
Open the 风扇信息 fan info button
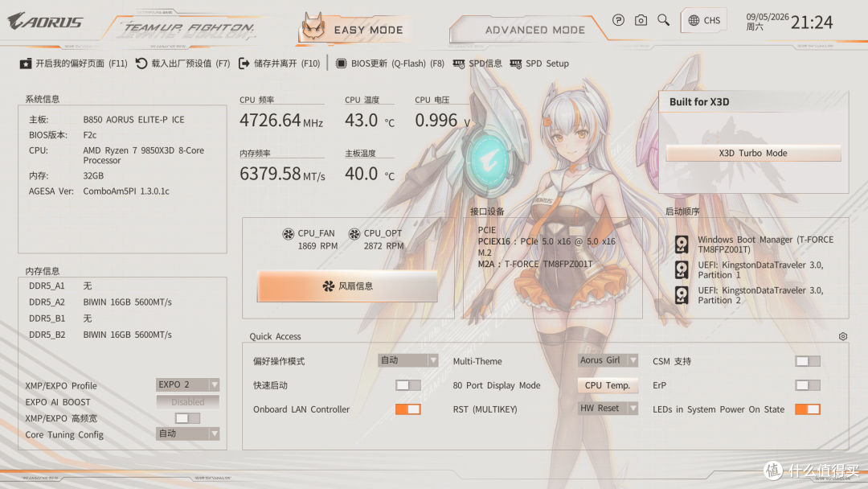pyautogui.click(x=347, y=286)
